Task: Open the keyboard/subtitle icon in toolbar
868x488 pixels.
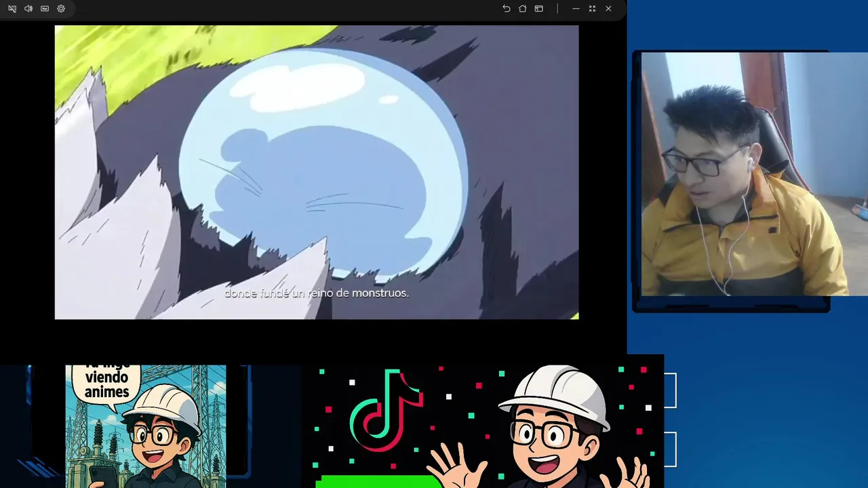Action: point(45,9)
